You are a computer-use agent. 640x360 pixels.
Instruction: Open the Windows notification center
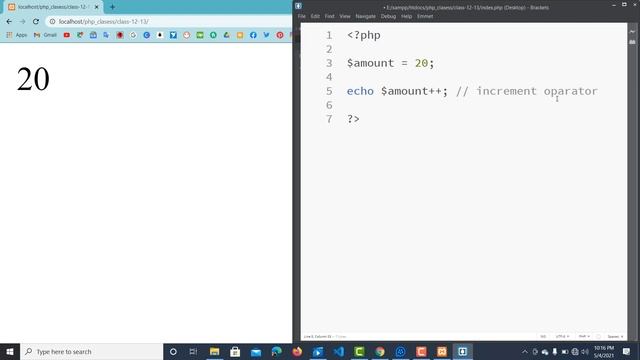point(627,351)
